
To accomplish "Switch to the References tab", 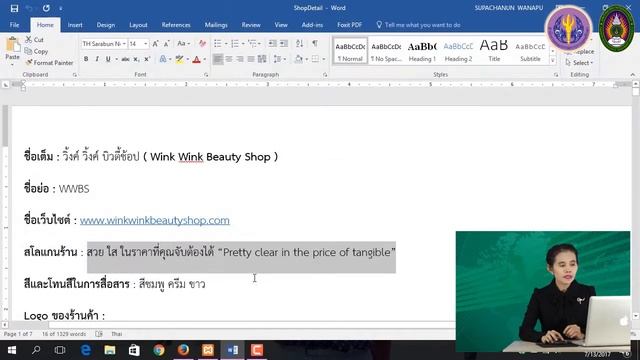I will pyautogui.click(x=176, y=25).
